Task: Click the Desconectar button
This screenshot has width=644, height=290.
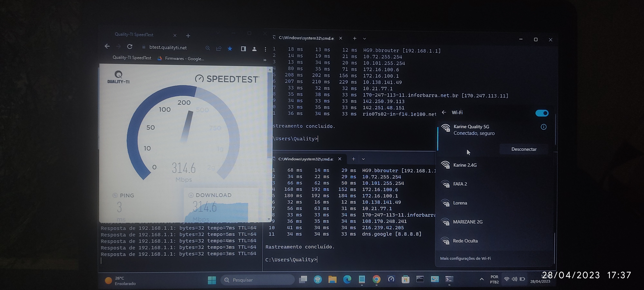Action: tap(524, 149)
